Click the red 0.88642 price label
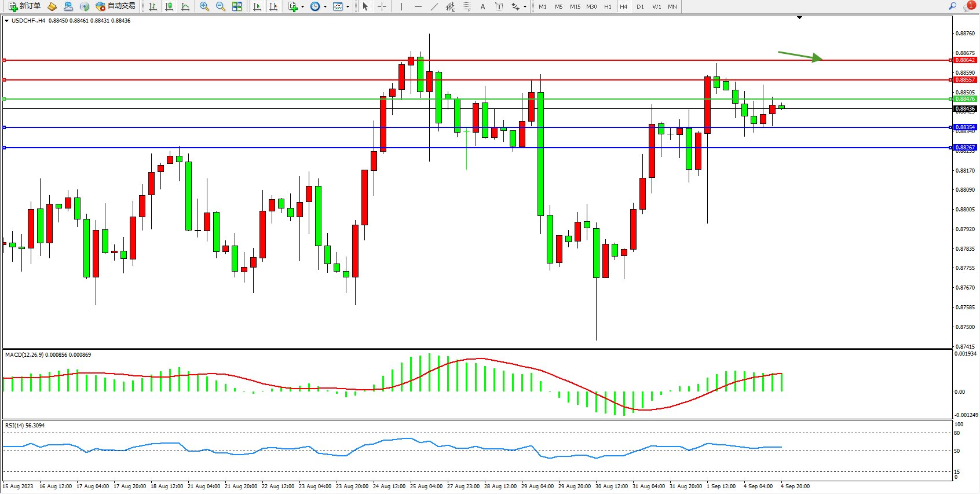Image resolution: width=980 pixels, height=494 pixels. [965, 60]
